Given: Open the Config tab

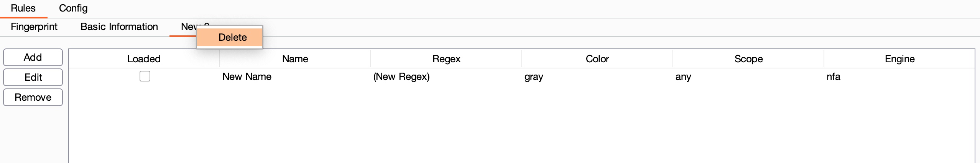Looking at the screenshot, I should point(73,8).
